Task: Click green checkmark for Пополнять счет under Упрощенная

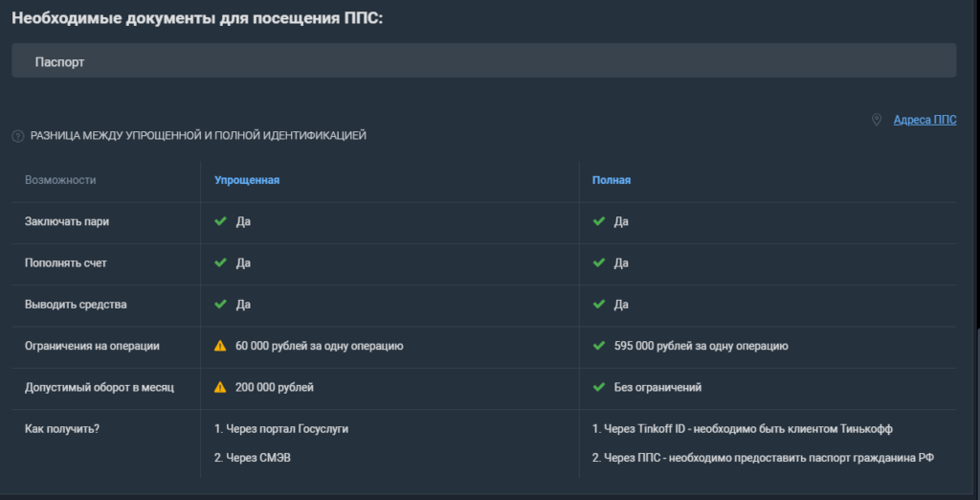Action: click(x=220, y=262)
